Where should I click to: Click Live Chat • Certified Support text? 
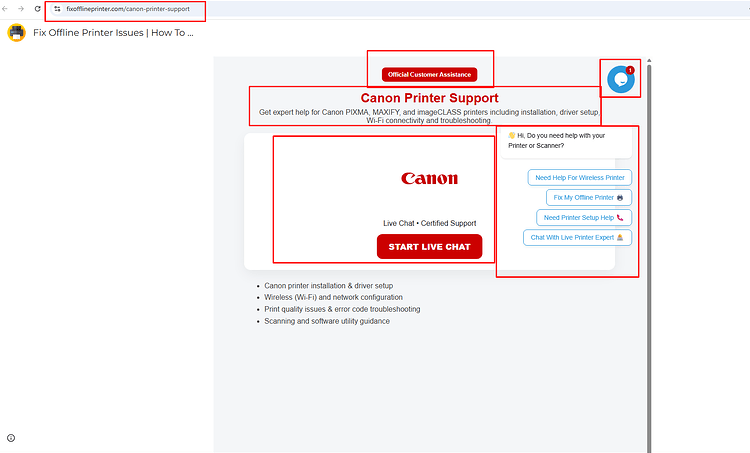pyautogui.click(x=430, y=223)
